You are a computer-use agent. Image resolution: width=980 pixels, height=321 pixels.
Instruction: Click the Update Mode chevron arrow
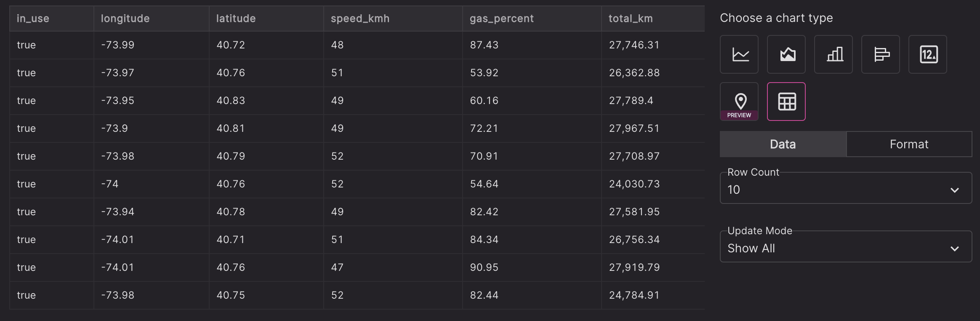tap(955, 249)
